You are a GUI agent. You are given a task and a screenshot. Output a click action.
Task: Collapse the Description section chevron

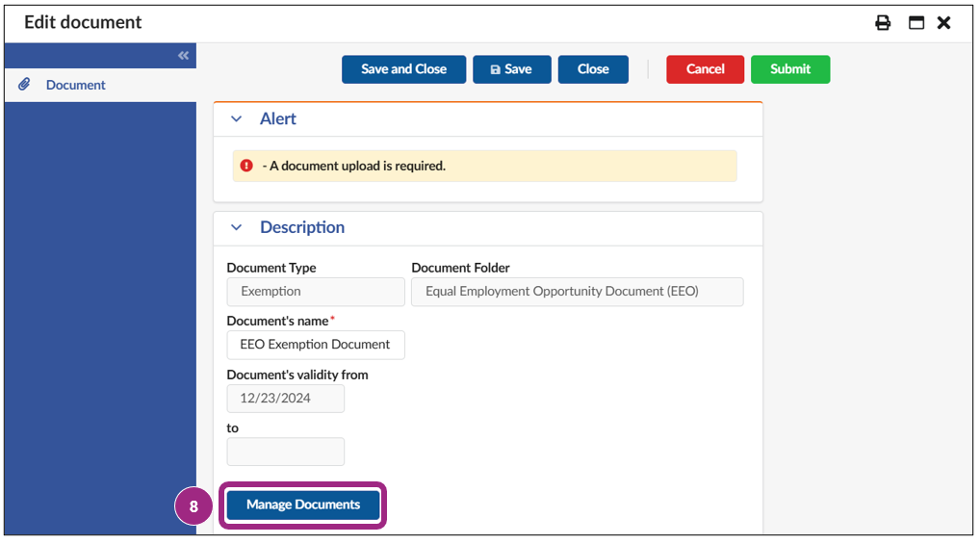tap(236, 227)
